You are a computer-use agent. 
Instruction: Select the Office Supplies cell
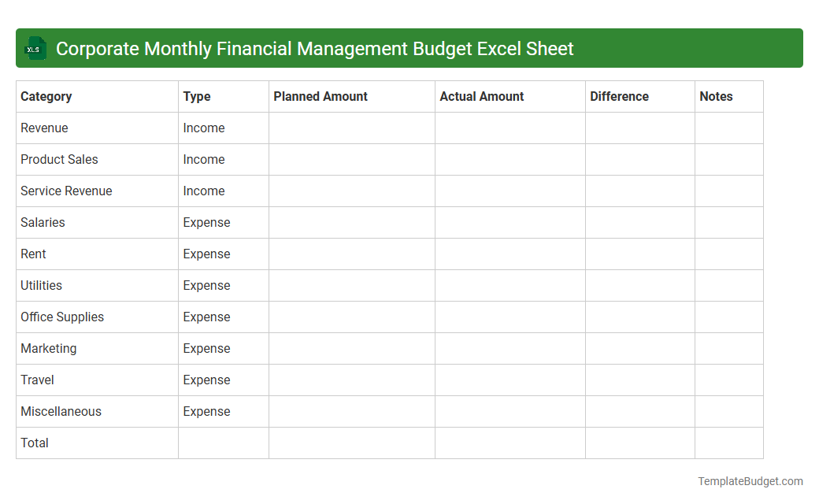pos(62,317)
